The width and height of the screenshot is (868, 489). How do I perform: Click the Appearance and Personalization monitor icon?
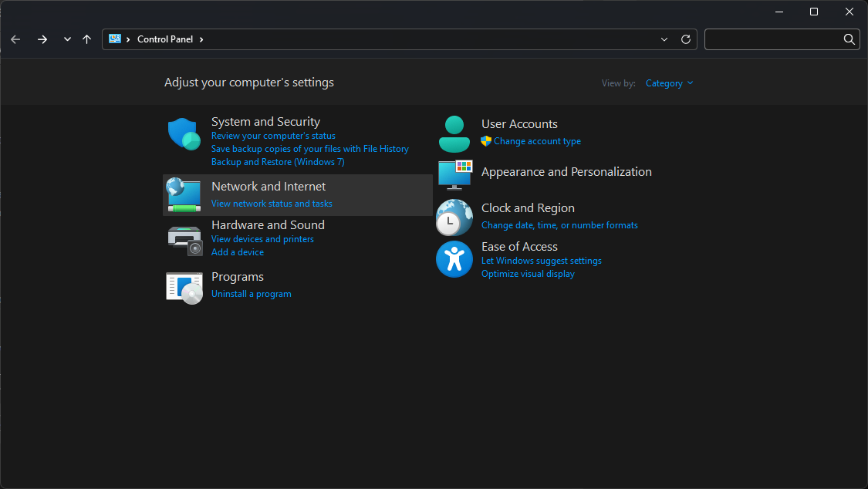(x=455, y=175)
